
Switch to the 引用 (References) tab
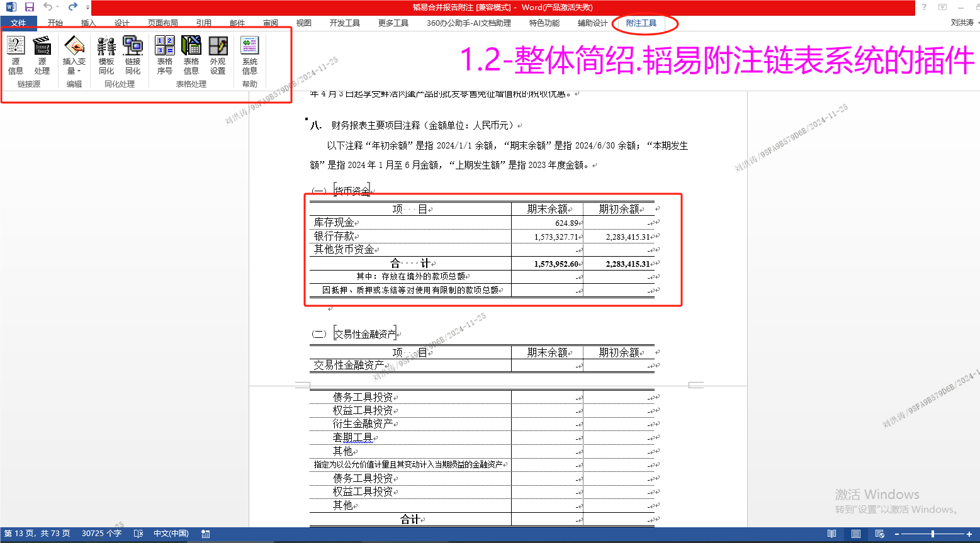click(x=204, y=23)
